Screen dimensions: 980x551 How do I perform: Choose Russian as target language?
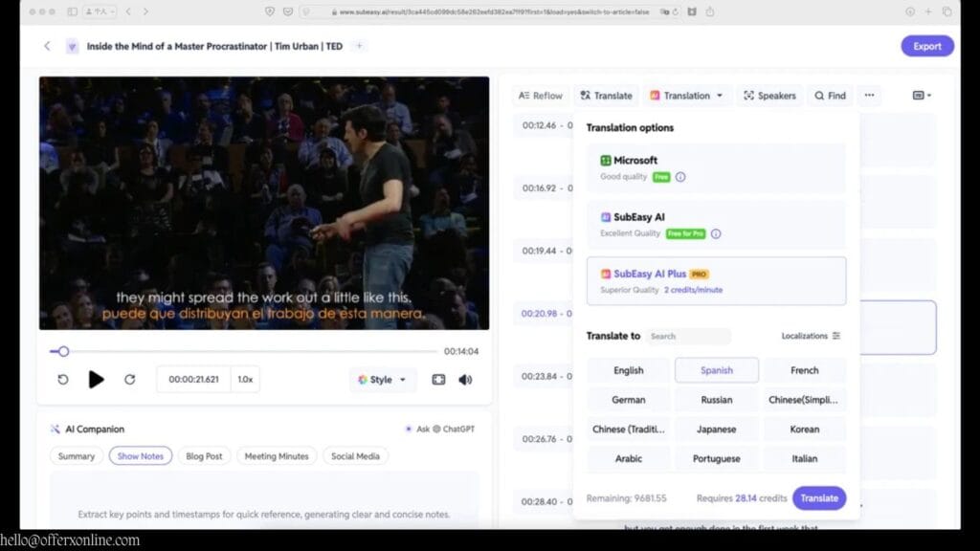tap(716, 400)
